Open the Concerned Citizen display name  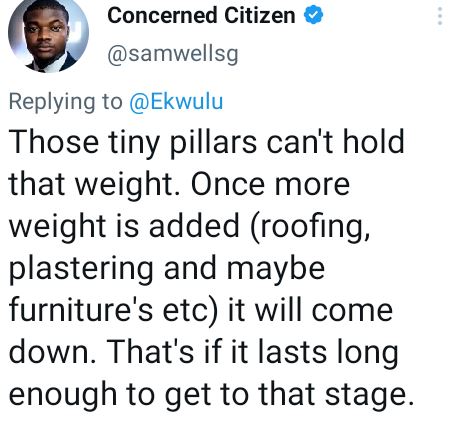click(x=201, y=15)
